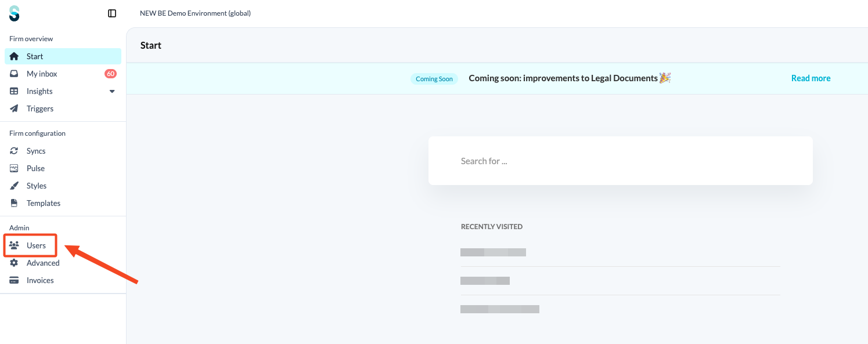The height and width of the screenshot is (344, 868).
Task: Click the Coming Soon tag
Action: point(434,79)
